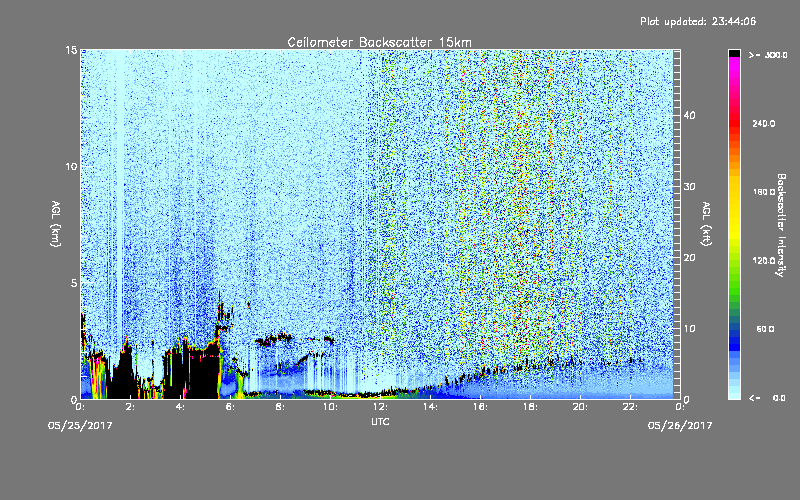Click the green region of the colorbar
This screenshot has width=800, height=500.
tap(734, 281)
